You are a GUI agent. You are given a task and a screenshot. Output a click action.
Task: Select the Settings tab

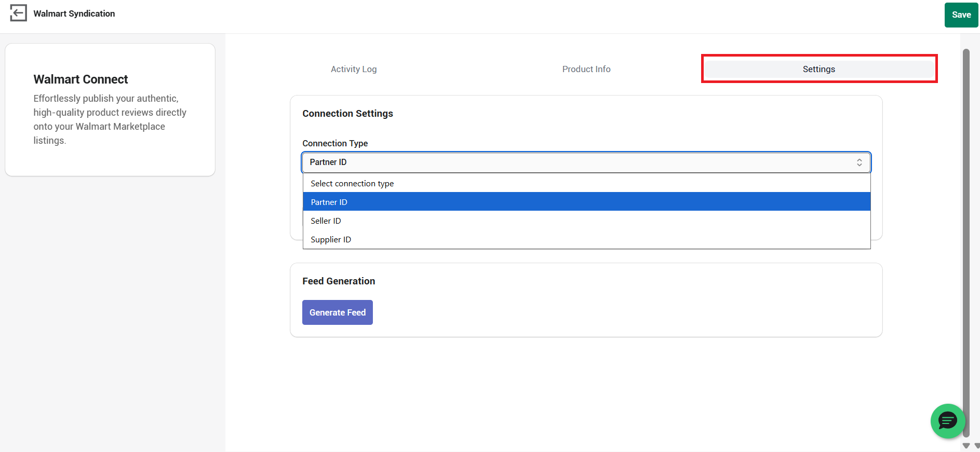819,69
